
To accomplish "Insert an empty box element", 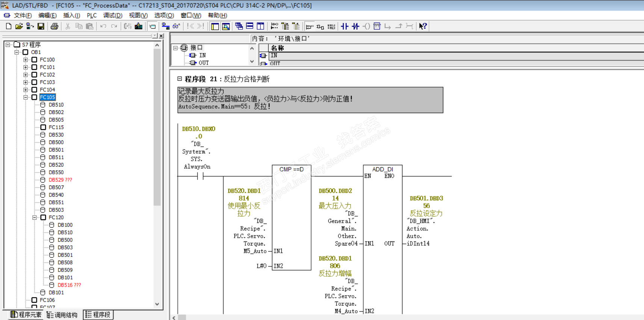I will click(377, 26).
